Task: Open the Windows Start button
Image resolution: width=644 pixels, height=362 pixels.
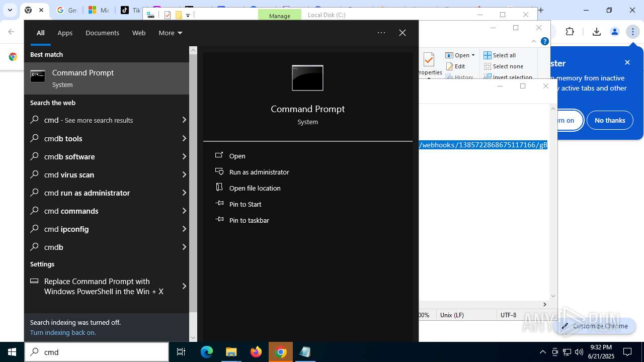Action: [12, 352]
